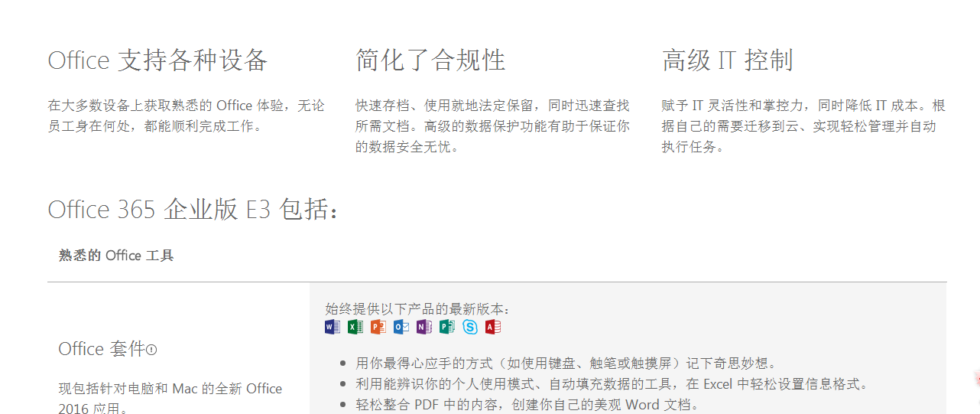Viewport: 980px width, 414px height.
Task: Click the Outlook app icon
Action: coord(401,328)
